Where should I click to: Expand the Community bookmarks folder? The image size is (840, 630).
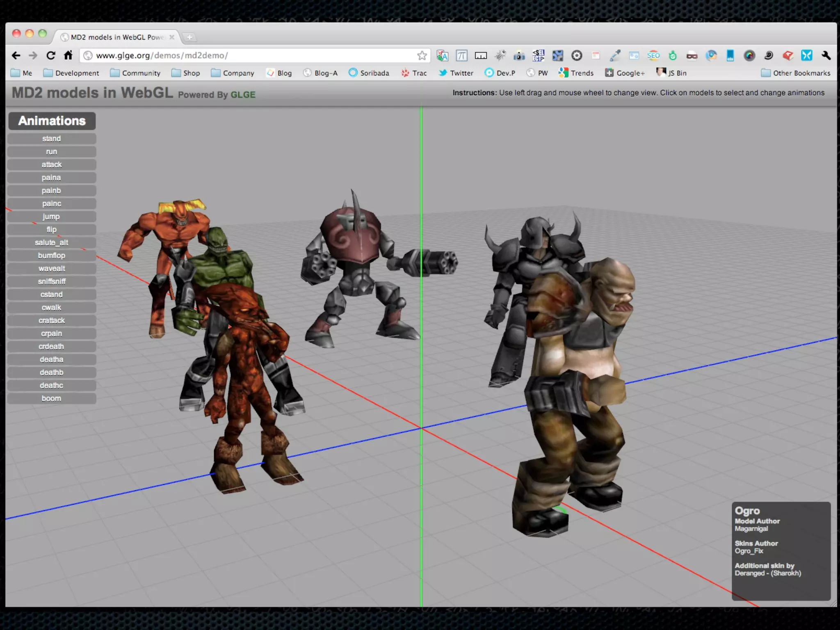click(135, 73)
